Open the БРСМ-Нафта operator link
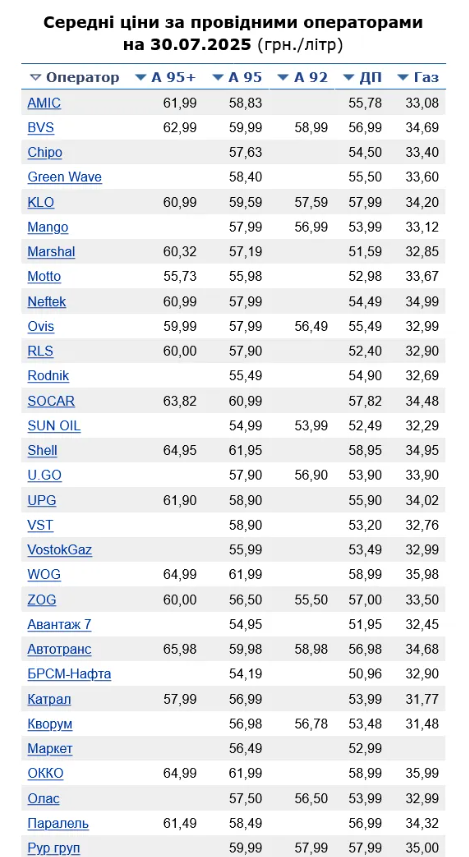The width and height of the screenshot is (469, 857). pyautogui.click(x=69, y=674)
